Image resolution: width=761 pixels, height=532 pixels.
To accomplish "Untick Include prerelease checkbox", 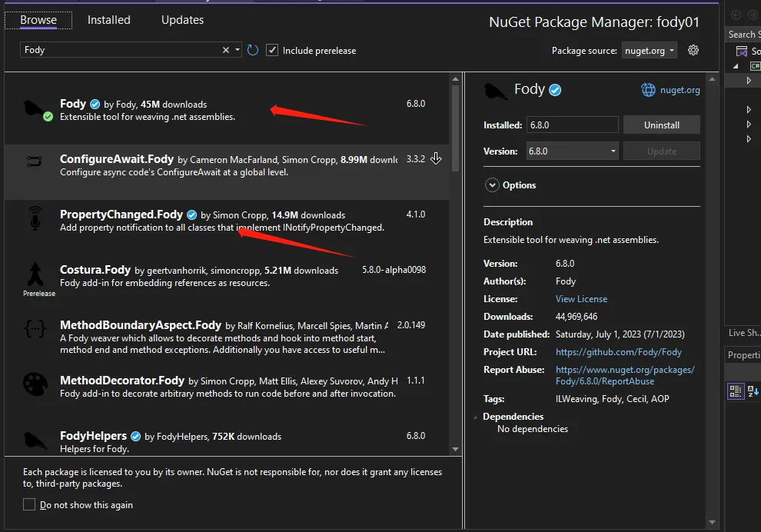I will point(272,50).
